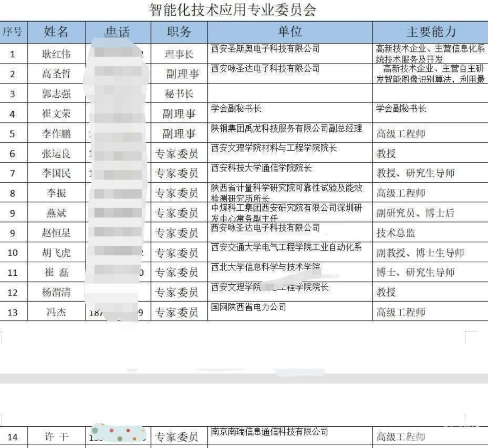This screenshot has height=448, width=488.
Task: Select unit 西安科技大学通信学院院长
Action: coord(262,168)
